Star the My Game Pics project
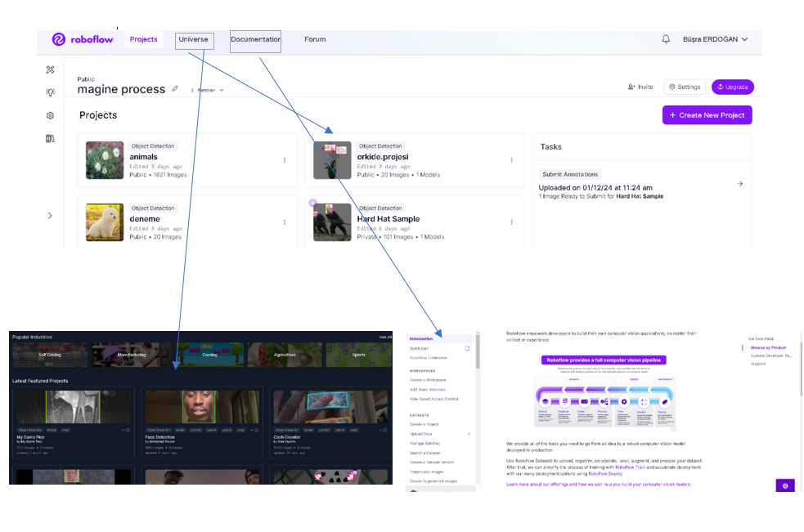This screenshot has height=532, width=804. pos(128,430)
